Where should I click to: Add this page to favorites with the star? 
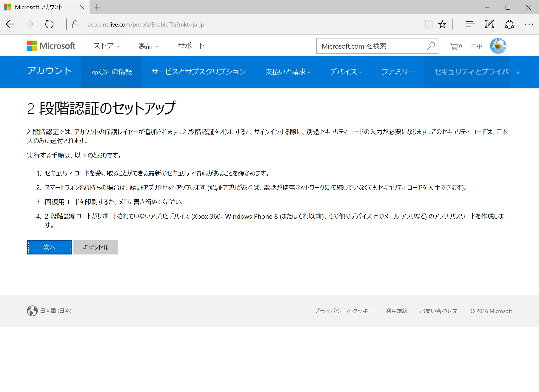(442, 24)
